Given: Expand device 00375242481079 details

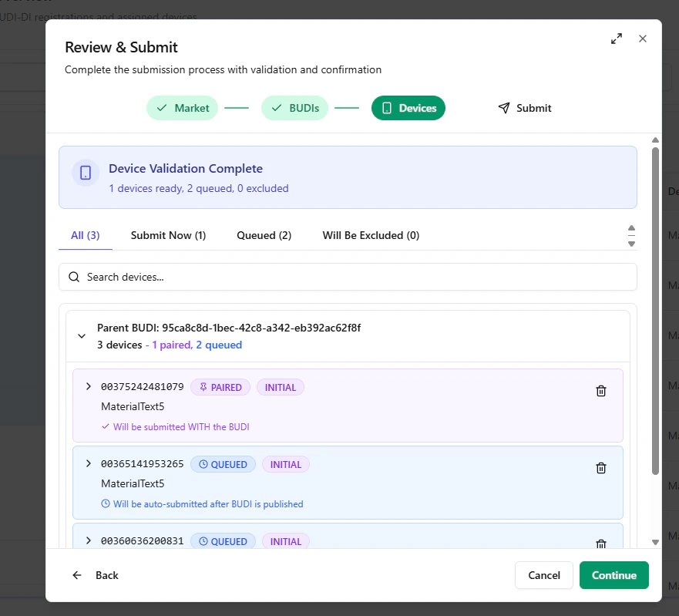Looking at the screenshot, I should (x=89, y=386).
